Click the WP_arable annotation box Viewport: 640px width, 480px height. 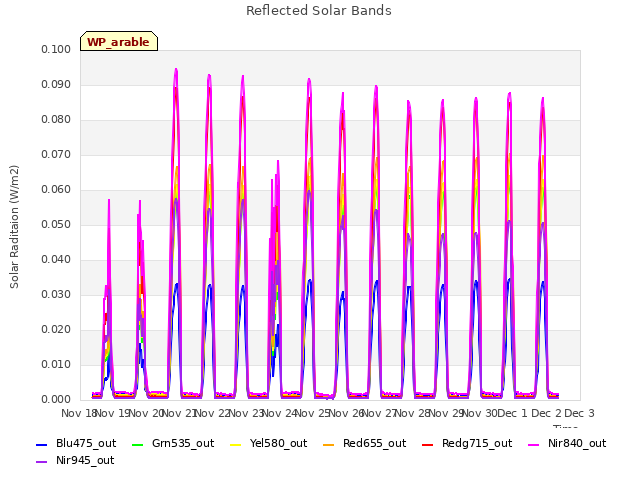(x=119, y=41)
